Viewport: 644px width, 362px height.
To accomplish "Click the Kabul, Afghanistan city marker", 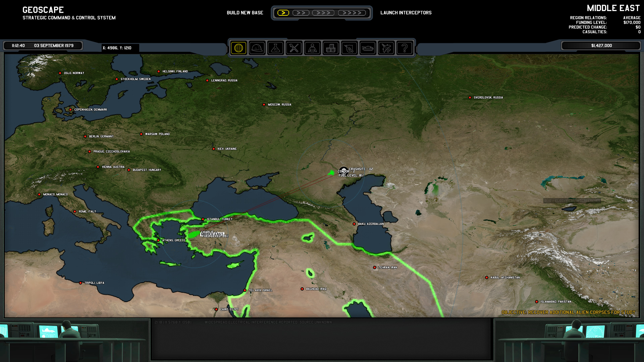I will coord(487,278).
